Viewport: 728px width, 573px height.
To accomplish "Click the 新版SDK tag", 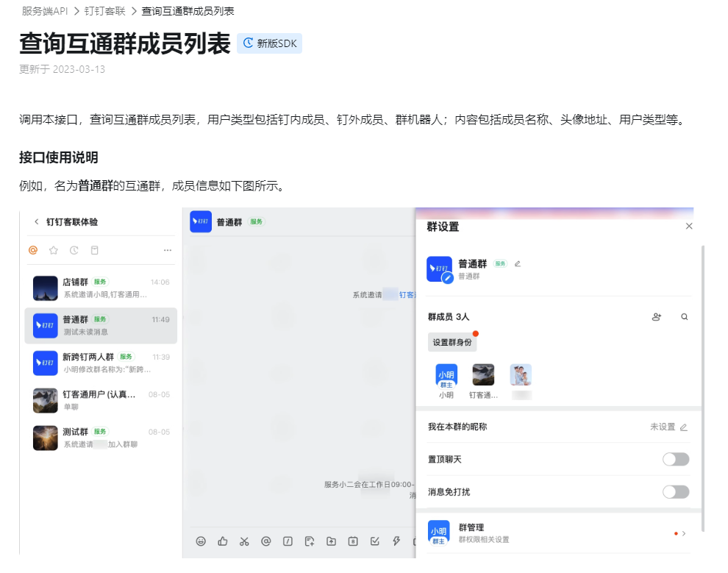I will [x=269, y=43].
